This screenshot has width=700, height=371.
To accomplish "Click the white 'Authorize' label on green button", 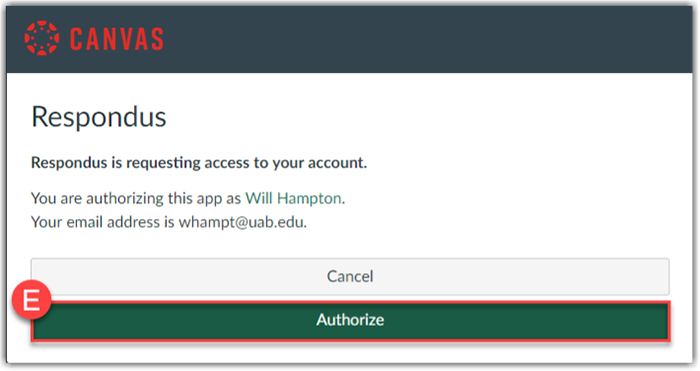I will (350, 320).
